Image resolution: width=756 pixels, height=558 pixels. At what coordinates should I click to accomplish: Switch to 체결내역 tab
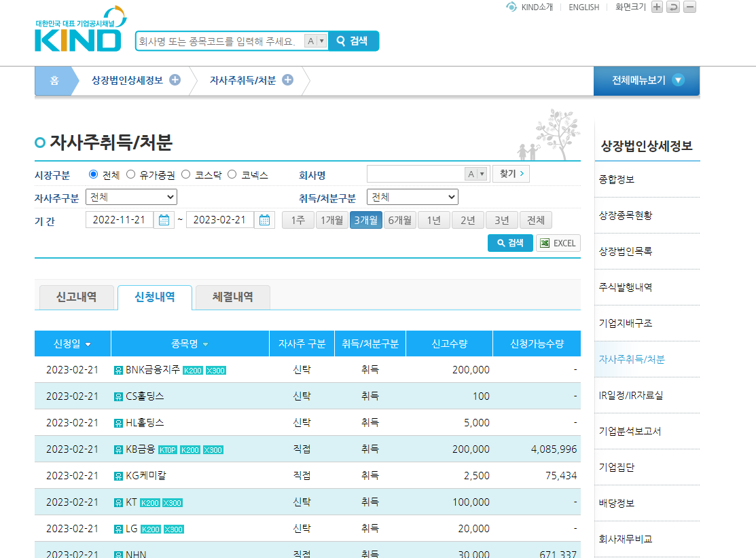coord(233,297)
